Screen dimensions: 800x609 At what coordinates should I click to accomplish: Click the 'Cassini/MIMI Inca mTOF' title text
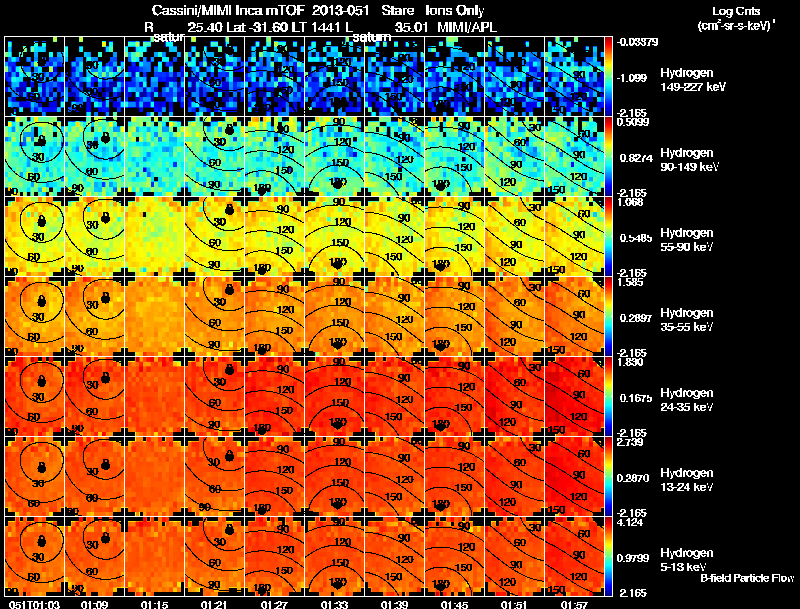228,10
